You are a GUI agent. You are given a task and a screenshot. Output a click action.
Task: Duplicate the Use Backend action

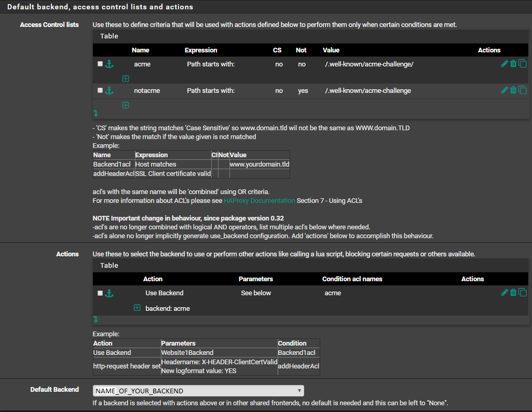(x=522, y=293)
